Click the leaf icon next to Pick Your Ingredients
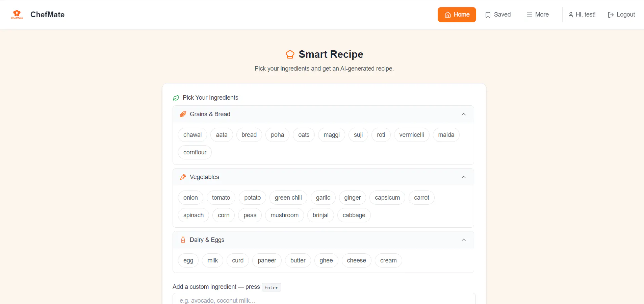The width and height of the screenshot is (644, 304). [x=176, y=98]
